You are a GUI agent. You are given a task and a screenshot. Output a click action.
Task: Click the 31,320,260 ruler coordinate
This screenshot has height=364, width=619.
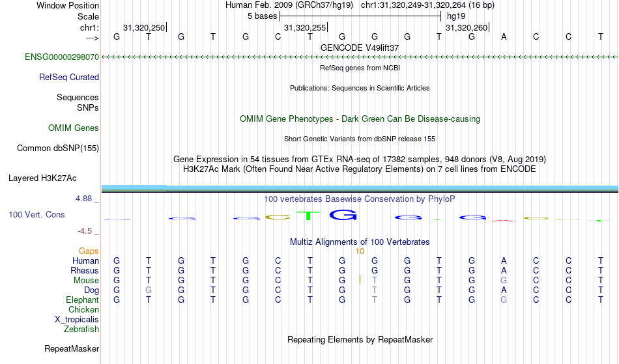467,27
